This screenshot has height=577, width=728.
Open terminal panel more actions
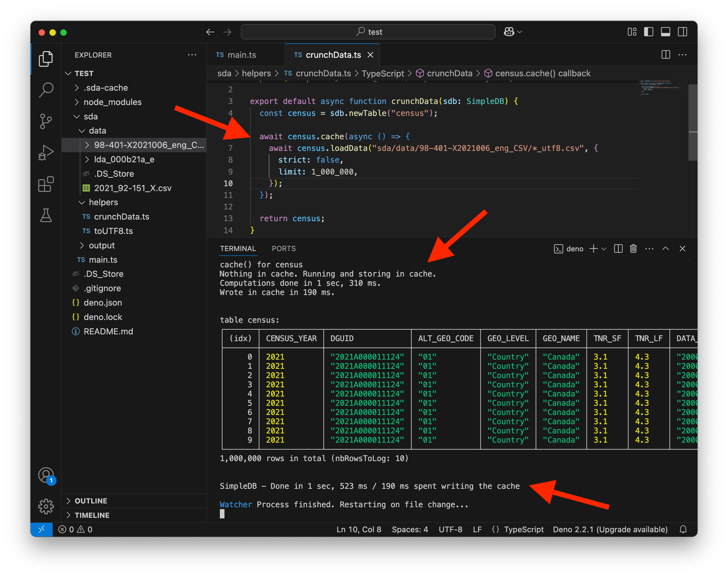pyautogui.click(x=649, y=249)
